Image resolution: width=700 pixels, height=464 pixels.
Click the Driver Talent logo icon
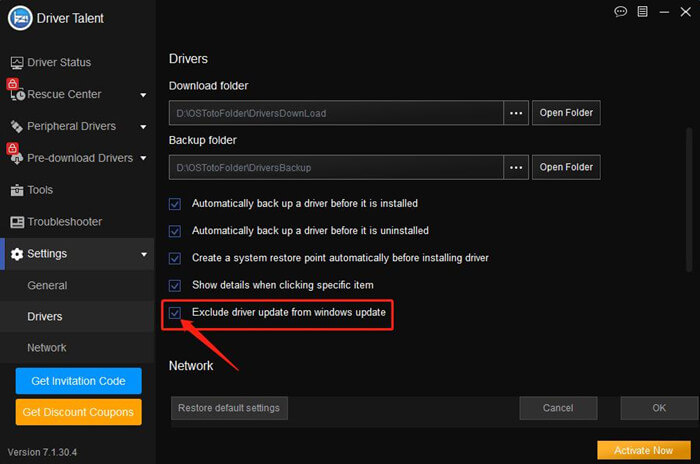pyautogui.click(x=20, y=18)
